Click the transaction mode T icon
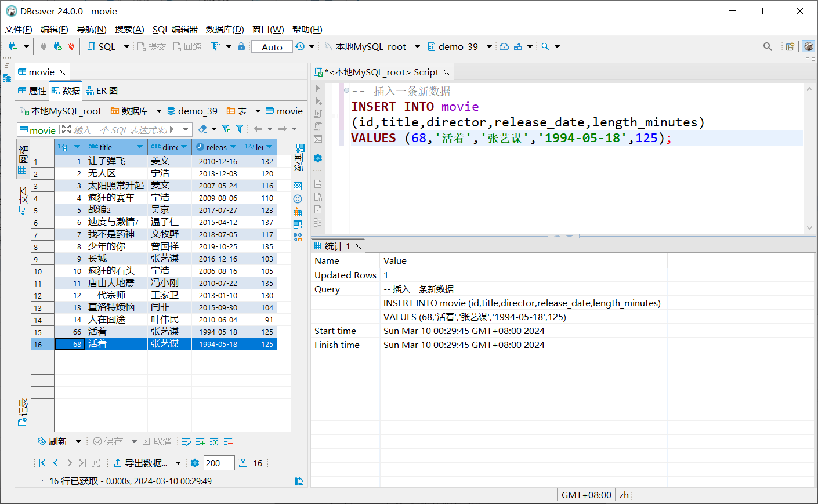The image size is (818, 504). click(215, 46)
